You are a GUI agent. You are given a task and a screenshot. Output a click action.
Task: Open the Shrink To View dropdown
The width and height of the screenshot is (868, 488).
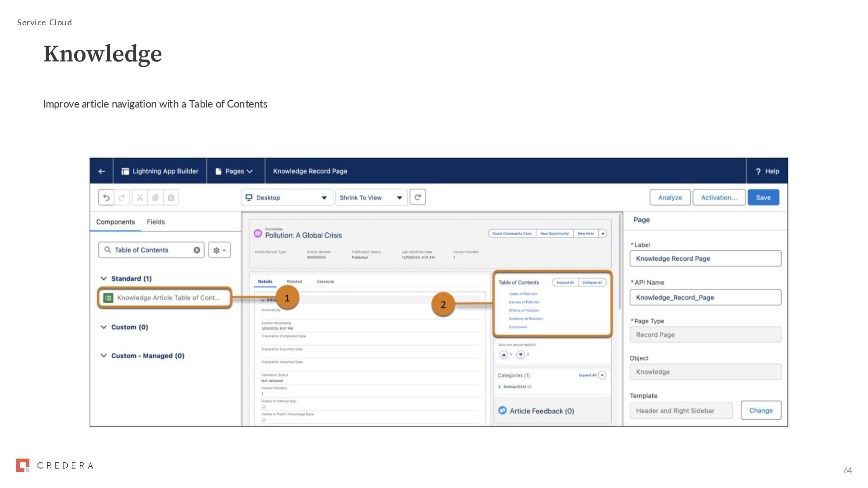click(x=371, y=197)
